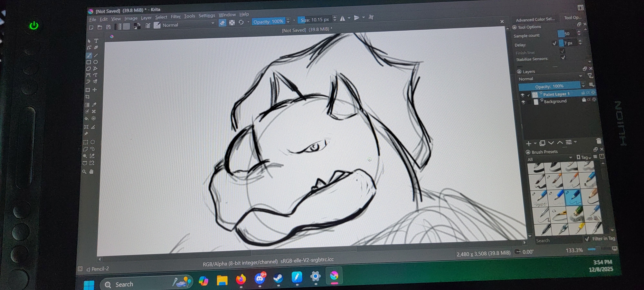Switch to Advanced Color Selector tab
Image resolution: width=644 pixels, height=290 pixels.
coord(535,19)
